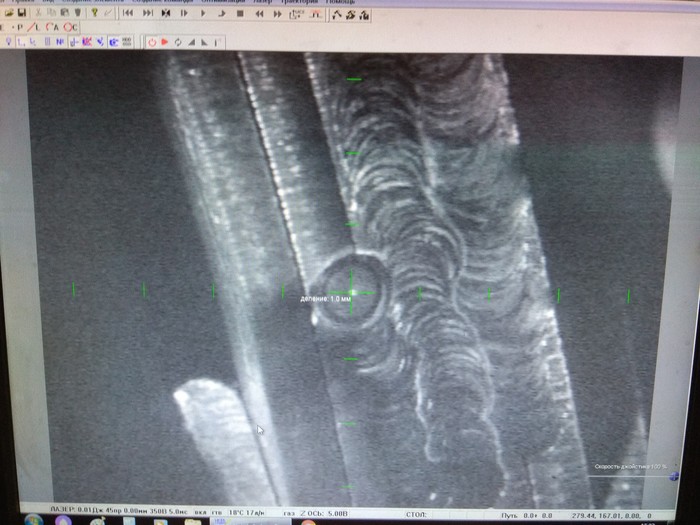Click the Rewind double-arrow icon

(259, 14)
